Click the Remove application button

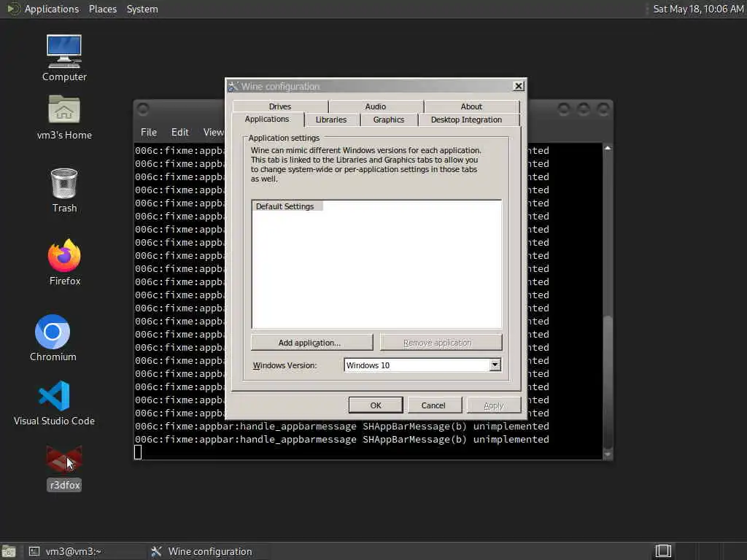[x=441, y=343]
